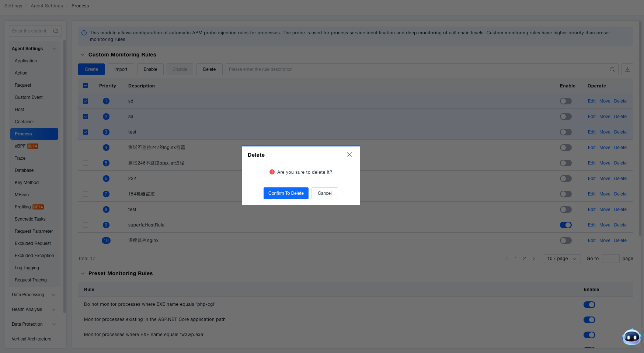
Task: Click the sidebar vertical scrollbar
Action: (65, 176)
